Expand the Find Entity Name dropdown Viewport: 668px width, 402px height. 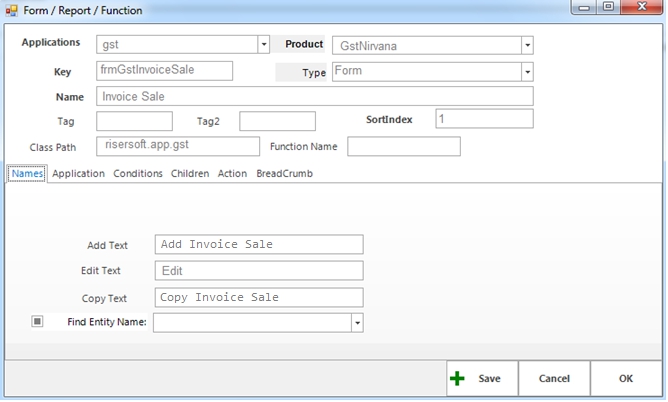tap(357, 323)
